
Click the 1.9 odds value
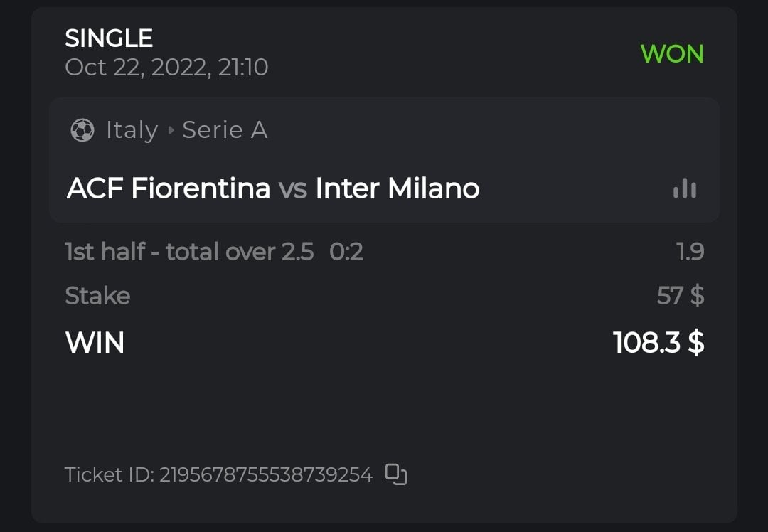(x=690, y=251)
